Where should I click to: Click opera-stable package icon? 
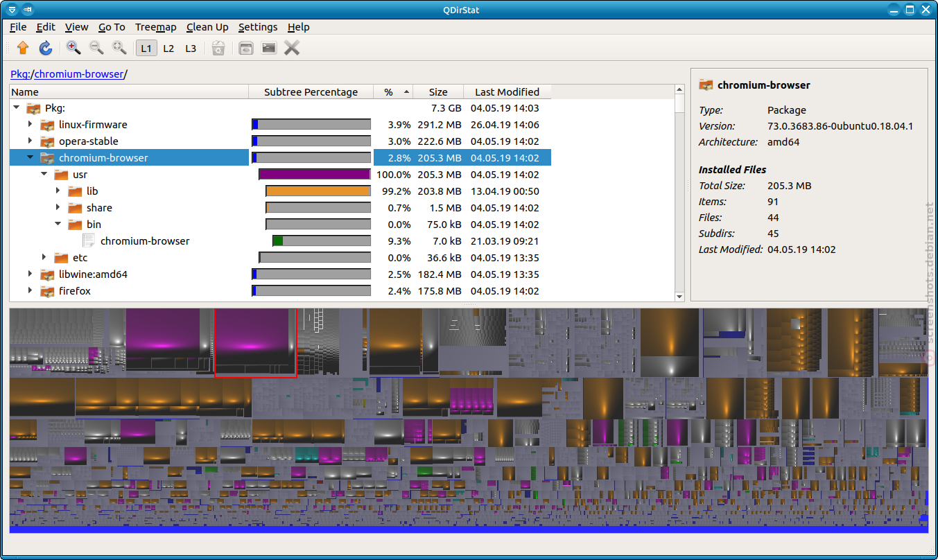47,141
